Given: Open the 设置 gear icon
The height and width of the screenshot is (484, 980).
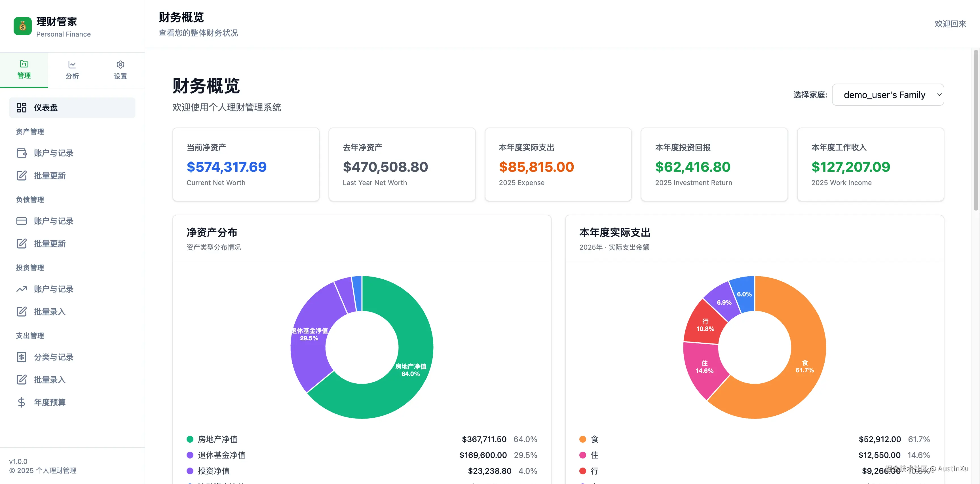Looking at the screenshot, I should point(120,65).
